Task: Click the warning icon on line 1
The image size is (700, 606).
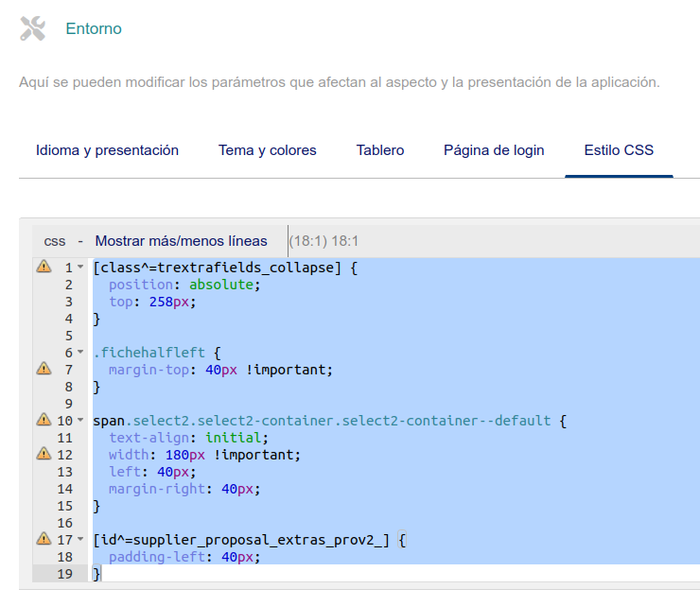Action: pos(44,267)
